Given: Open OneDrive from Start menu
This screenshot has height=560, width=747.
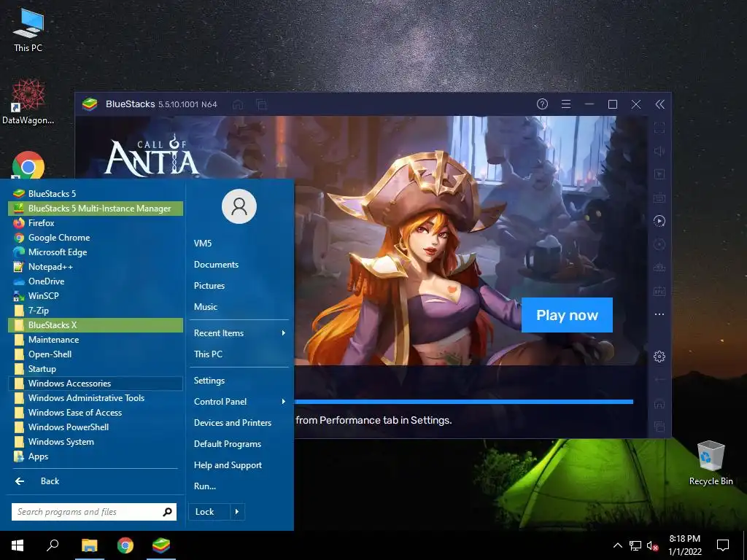Looking at the screenshot, I should point(96,281).
